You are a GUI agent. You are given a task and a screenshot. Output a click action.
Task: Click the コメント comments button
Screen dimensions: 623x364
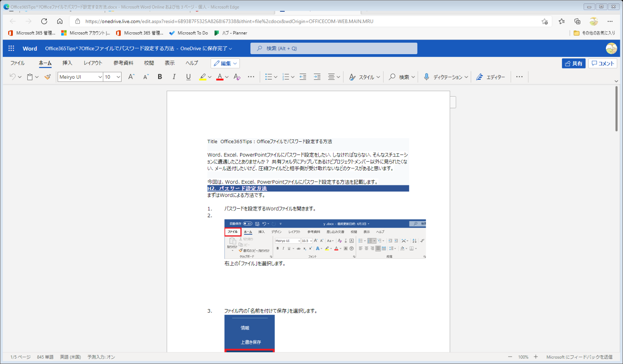point(603,63)
